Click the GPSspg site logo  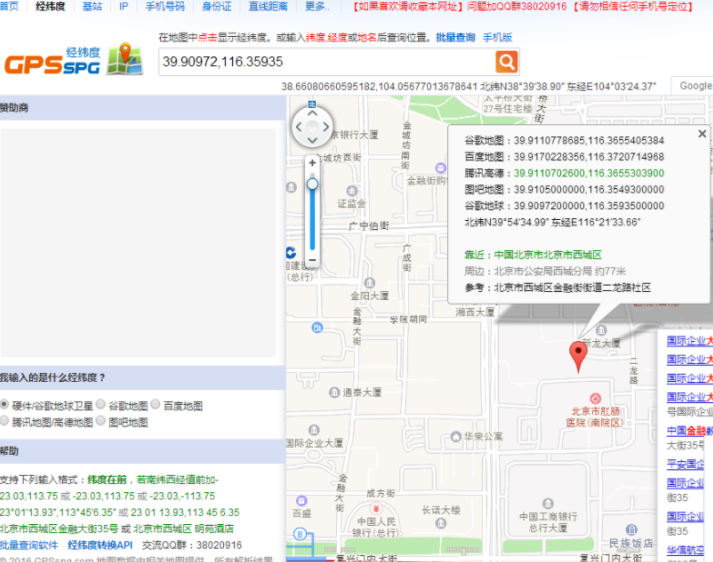[x=74, y=60]
